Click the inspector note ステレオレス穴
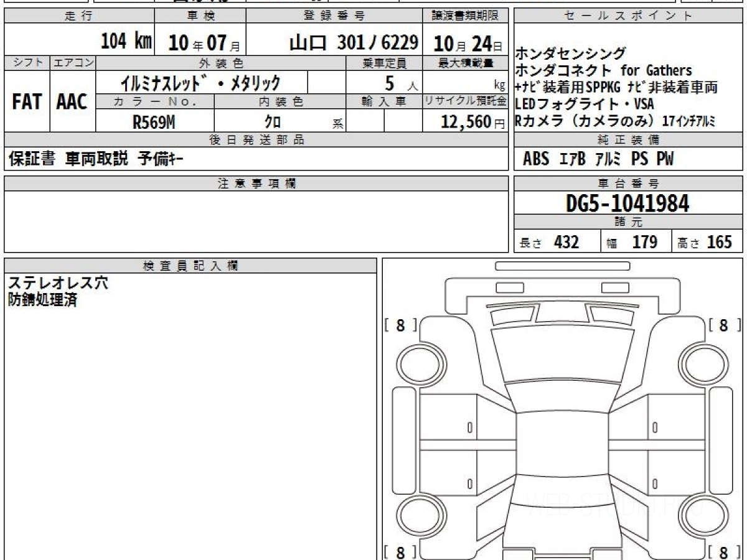Viewport: 747px width, 560px height. 57,283
